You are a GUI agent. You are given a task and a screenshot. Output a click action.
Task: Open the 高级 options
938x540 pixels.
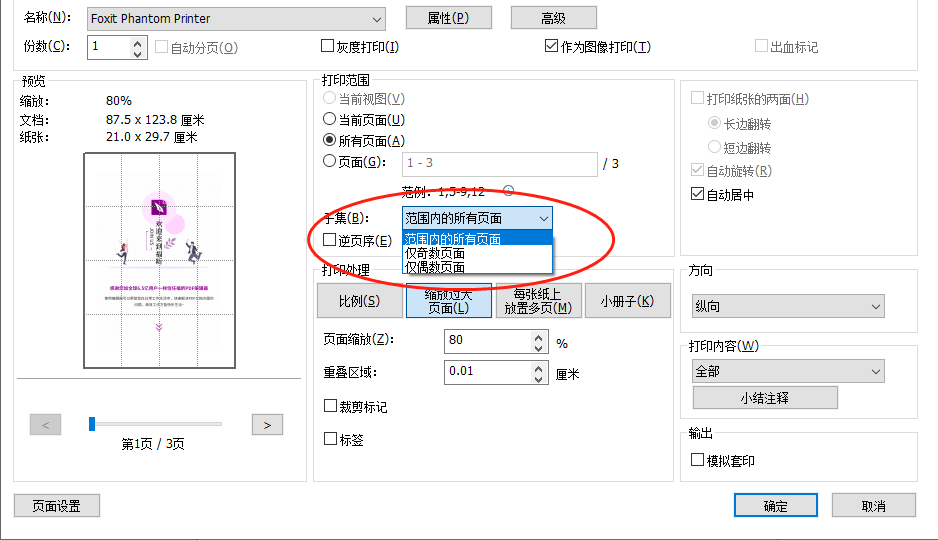click(x=553, y=18)
